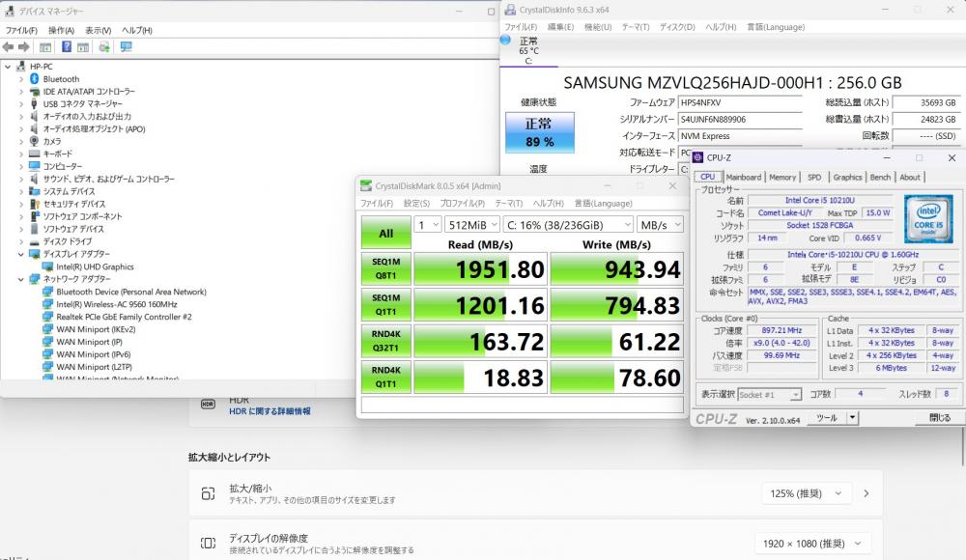This screenshot has width=966, height=560.
Task: Run the SEQ1M Q1T1 benchmark button
Action: point(386,305)
